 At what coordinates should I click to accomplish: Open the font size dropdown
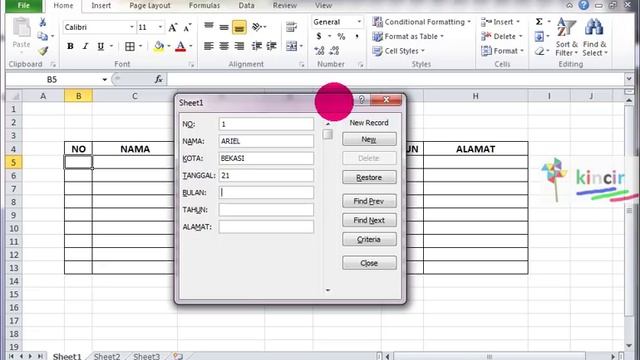[160, 27]
